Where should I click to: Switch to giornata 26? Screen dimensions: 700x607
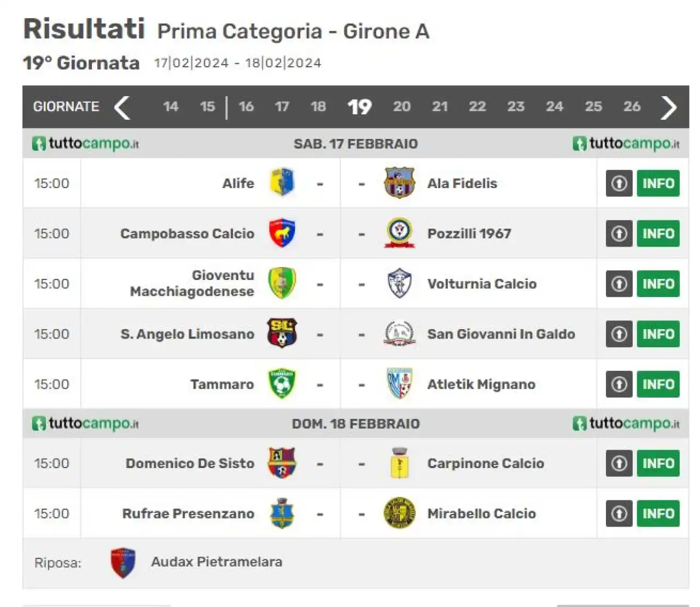[x=632, y=107]
